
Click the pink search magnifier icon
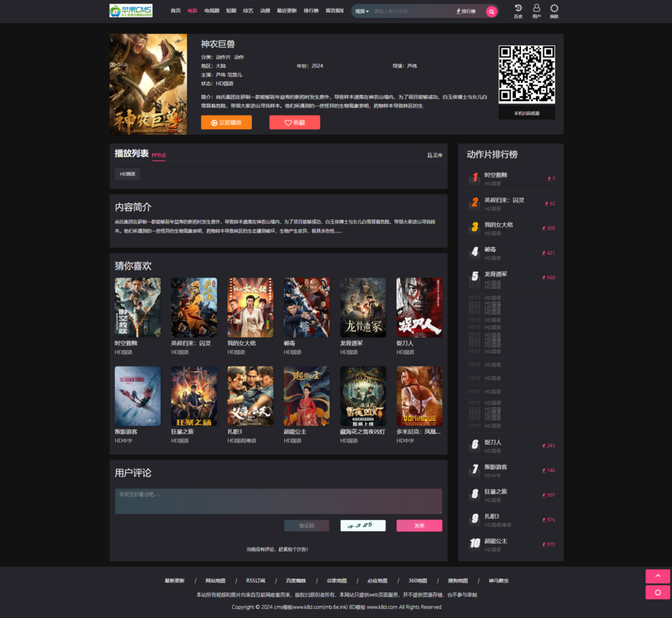492,12
